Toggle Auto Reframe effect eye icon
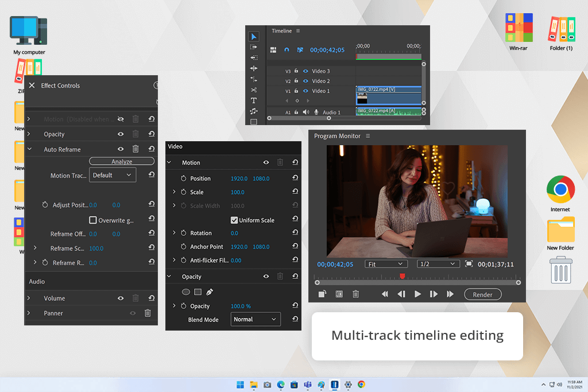 click(121, 149)
